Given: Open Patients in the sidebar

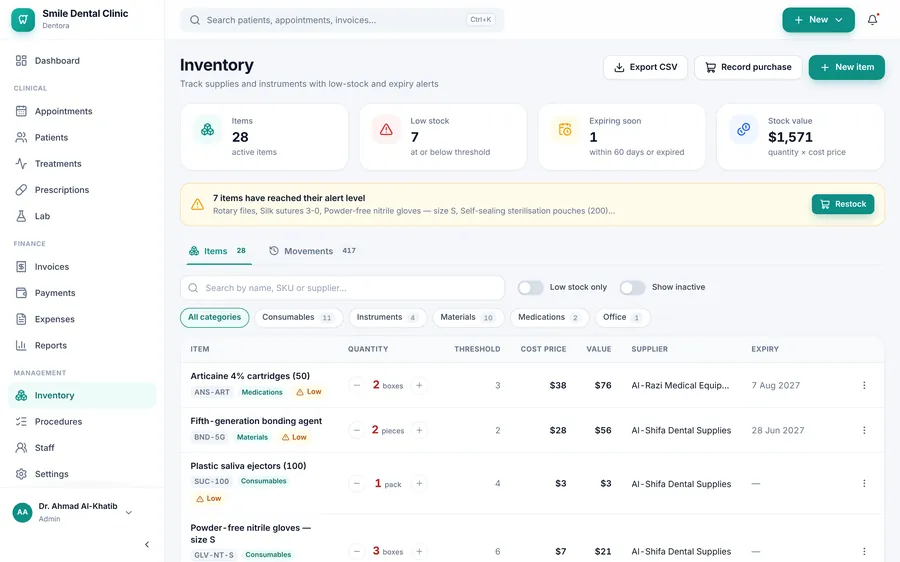Looking at the screenshot, I should (x=82, y=138).
